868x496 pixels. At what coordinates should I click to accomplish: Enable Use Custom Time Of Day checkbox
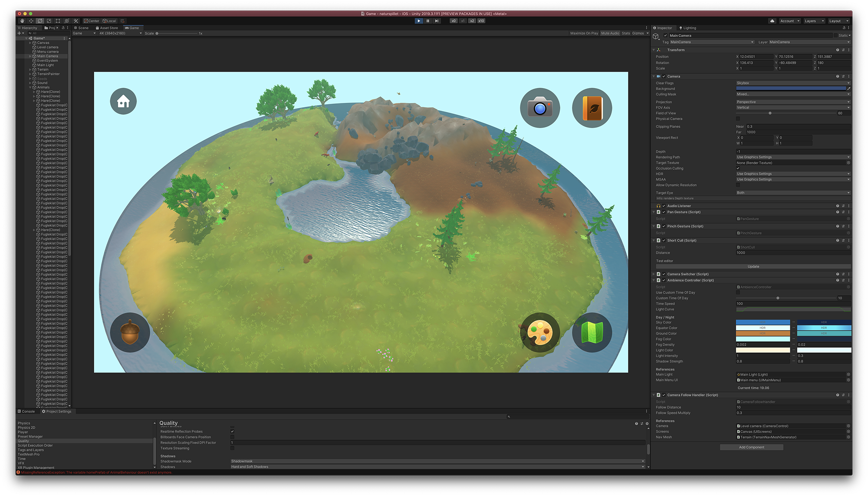(x=738, y=293)
